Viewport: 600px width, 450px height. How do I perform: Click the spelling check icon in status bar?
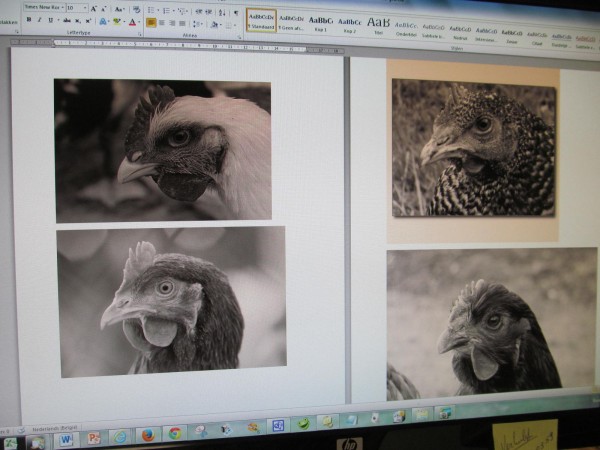21,430
